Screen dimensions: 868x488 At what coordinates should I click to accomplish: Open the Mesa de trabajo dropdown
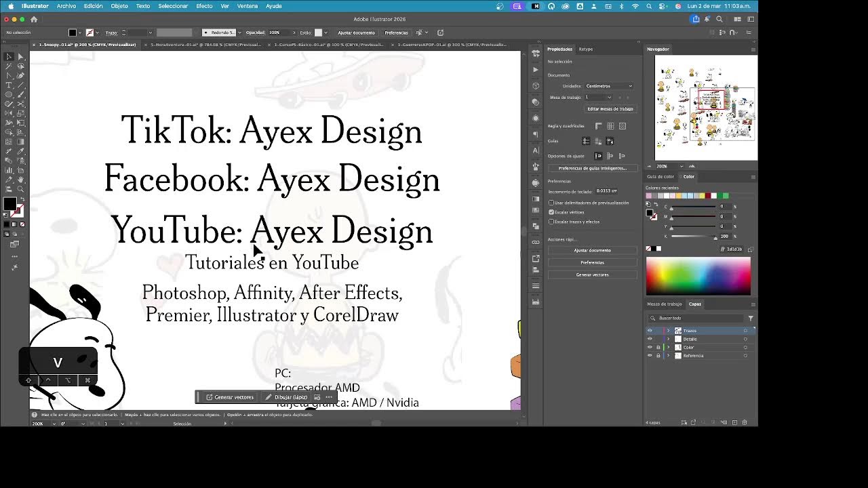click(x=599, y=98)
